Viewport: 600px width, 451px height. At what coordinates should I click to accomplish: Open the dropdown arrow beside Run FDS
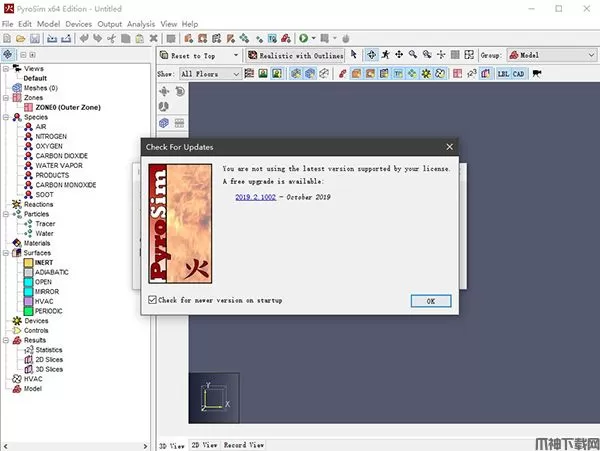pos(314,38)
